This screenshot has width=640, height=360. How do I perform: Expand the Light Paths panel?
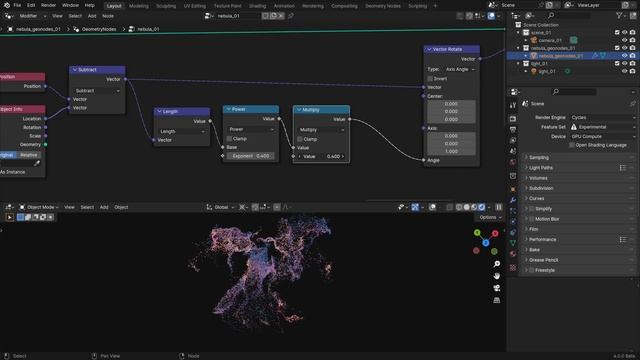(x=578, y=168)
